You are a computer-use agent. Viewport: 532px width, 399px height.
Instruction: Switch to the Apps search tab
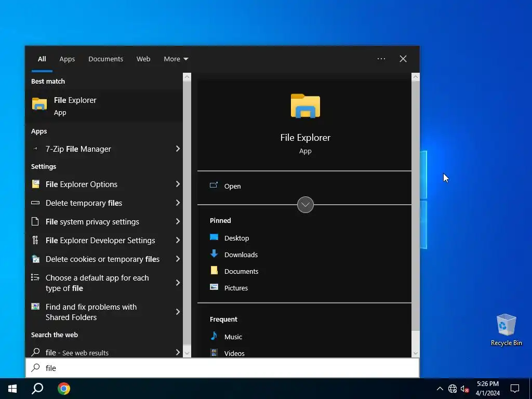click(67, 59)
